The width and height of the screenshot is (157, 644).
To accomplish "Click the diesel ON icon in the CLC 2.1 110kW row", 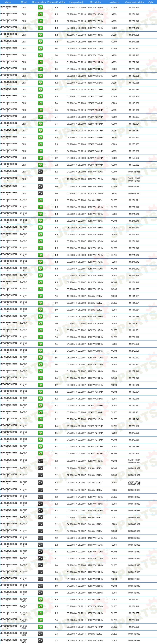I will pos(40,641).
